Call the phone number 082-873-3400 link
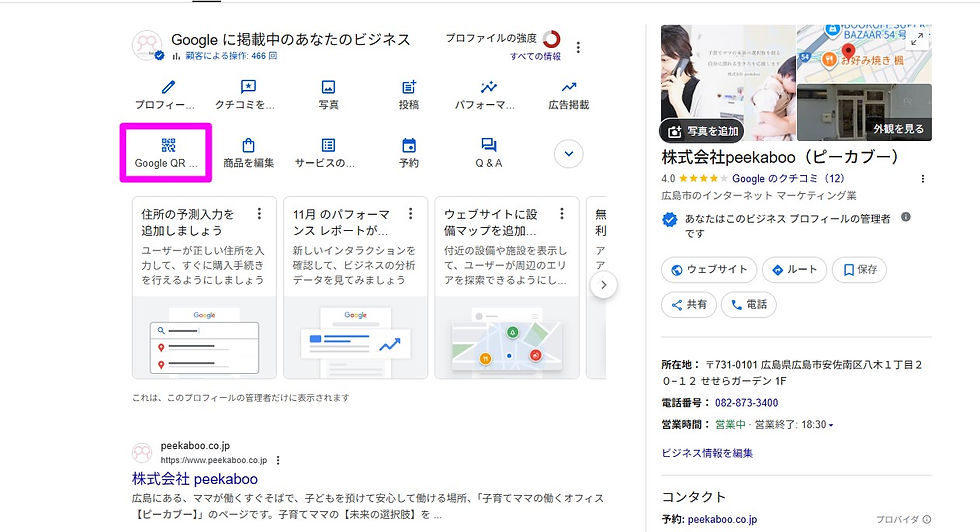980x532 pixels. coord(746,403)
